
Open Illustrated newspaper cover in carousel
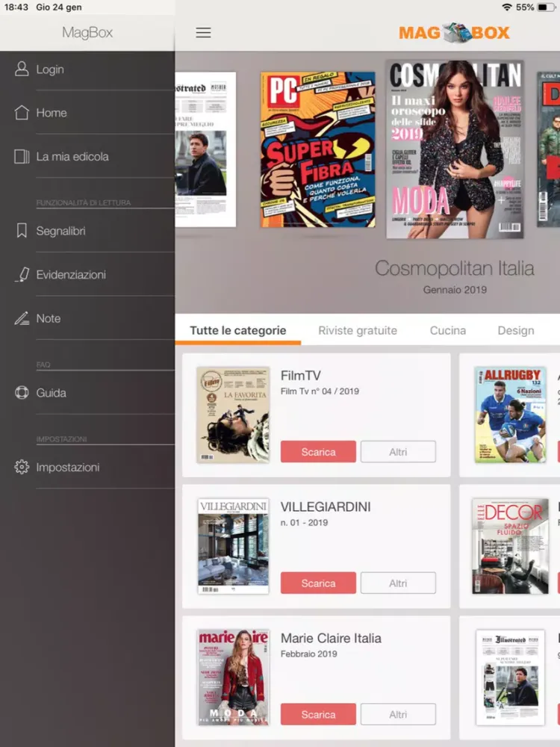click(205, 149)
